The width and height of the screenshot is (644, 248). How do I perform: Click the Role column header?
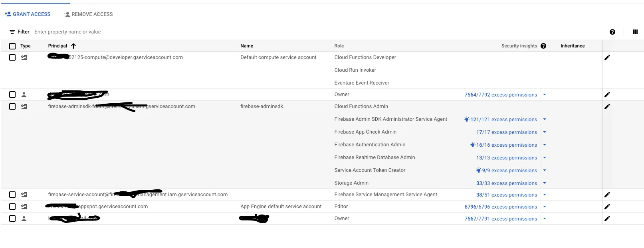pos(339,46)
